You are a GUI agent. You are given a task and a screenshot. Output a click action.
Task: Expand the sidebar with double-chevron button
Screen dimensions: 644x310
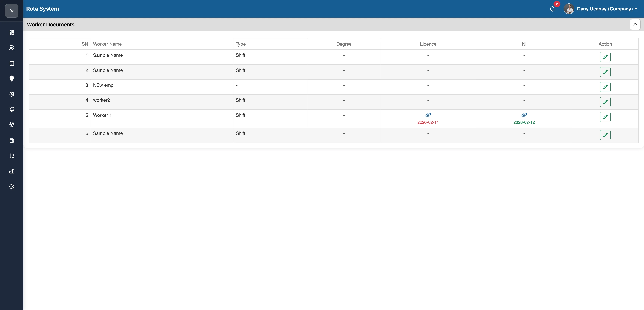(12, 11)
